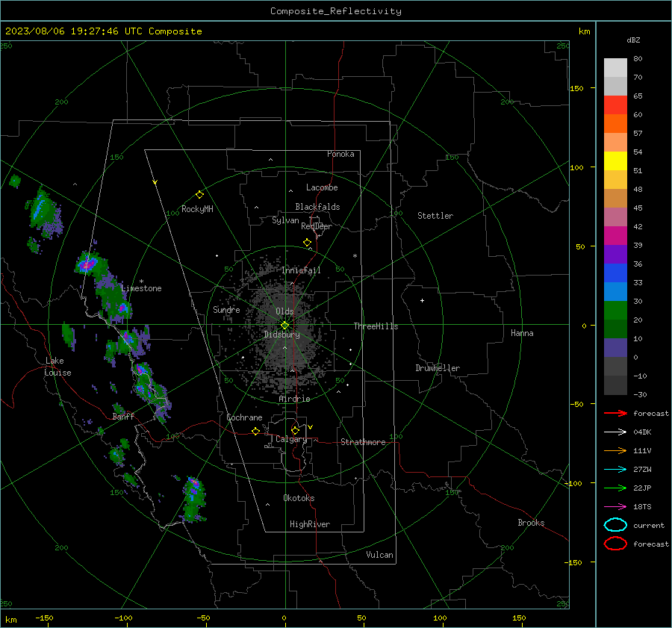Select the bright green 20-30 dBZ swatch
The width and height of the screenshot is (672, 628).
pos(615,311)
